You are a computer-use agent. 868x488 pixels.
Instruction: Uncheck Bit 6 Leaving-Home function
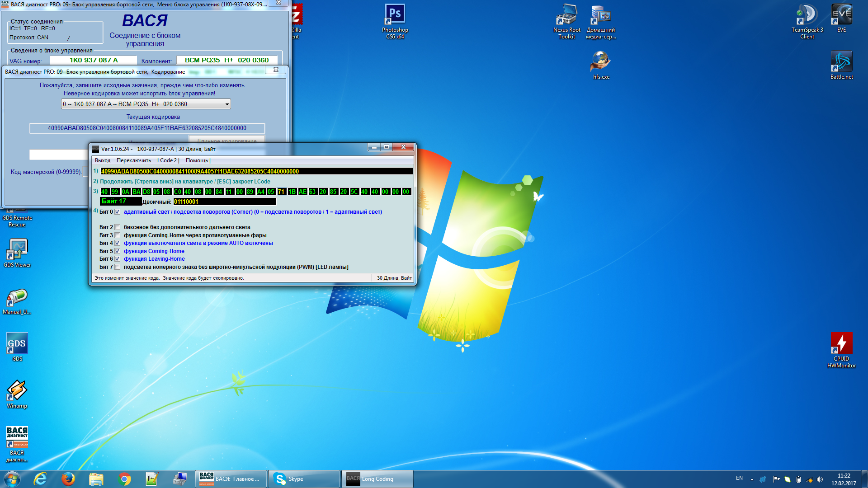click(x=118, y=259)
